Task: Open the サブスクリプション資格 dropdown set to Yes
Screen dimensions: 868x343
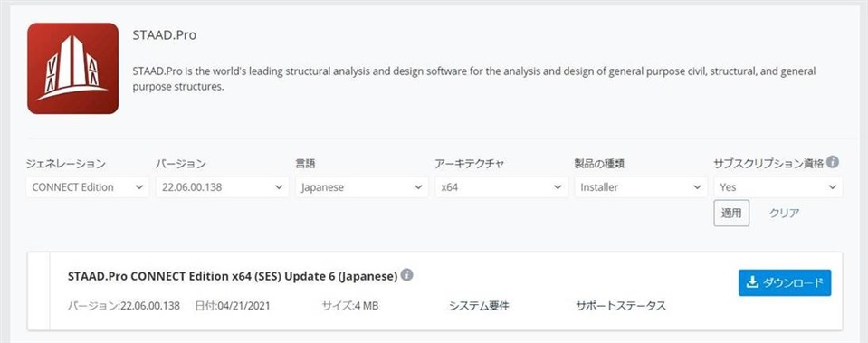Action: click(778, 187)
